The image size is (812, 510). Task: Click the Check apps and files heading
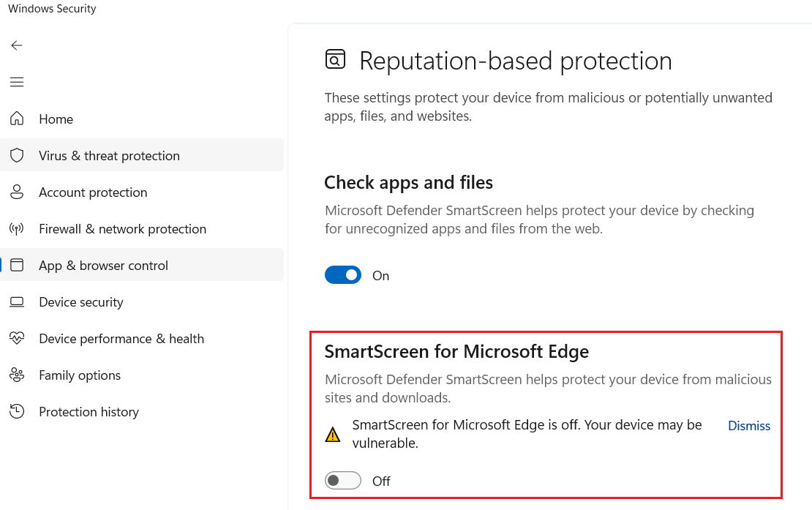(x=409, y=183)
